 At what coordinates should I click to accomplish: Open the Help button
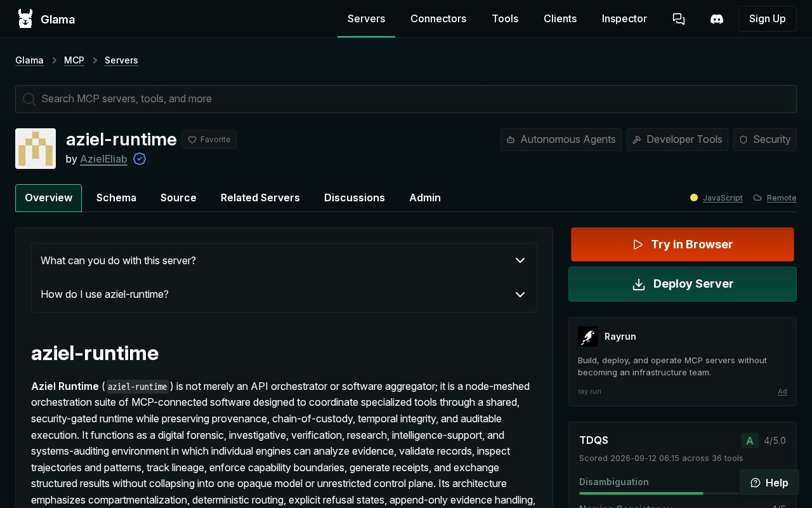(769, 483)
